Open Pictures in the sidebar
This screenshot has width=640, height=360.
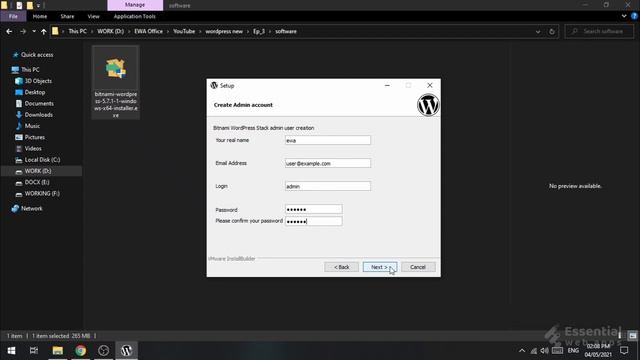[x=35, y=137]
